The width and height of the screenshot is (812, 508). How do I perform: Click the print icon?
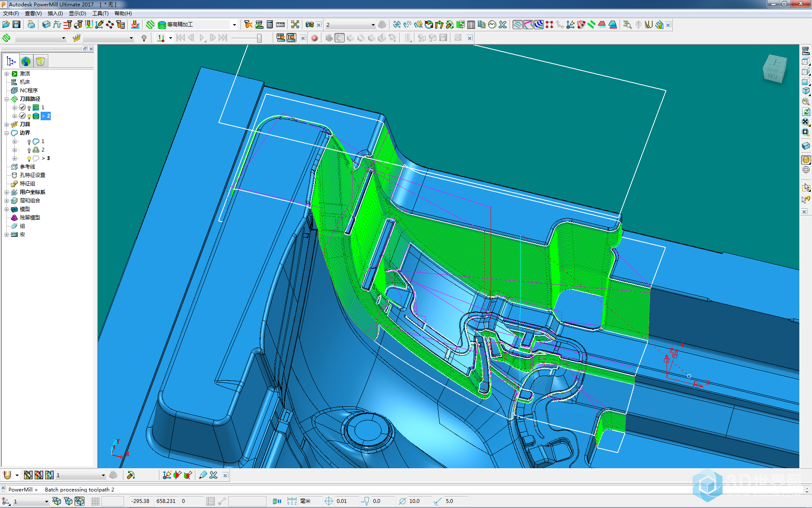31,25
